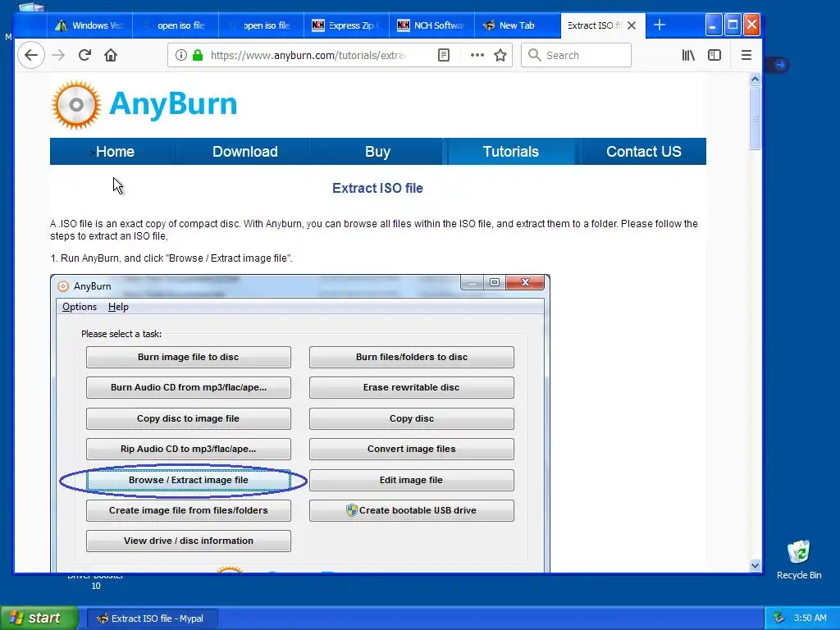
Task: Open the Home menu on AnyBurn site
Action: coord(115,152)
